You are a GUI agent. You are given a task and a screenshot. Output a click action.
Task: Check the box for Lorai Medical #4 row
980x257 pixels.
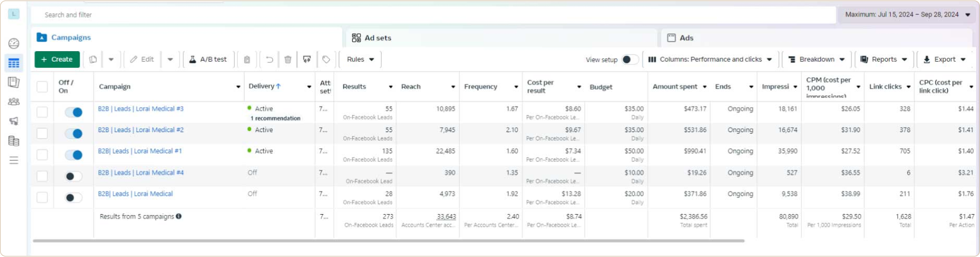(x=42, y=176)
